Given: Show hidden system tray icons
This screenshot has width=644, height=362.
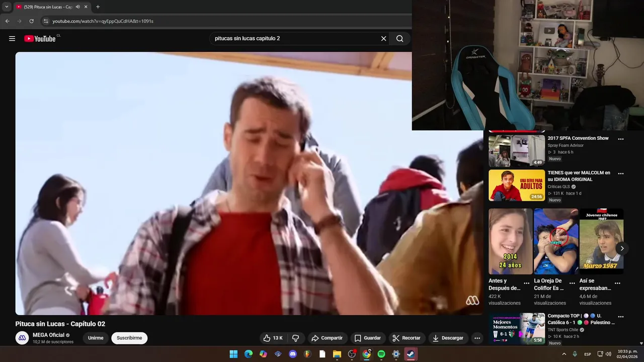Looking at the screenshot, I should 563,354.
